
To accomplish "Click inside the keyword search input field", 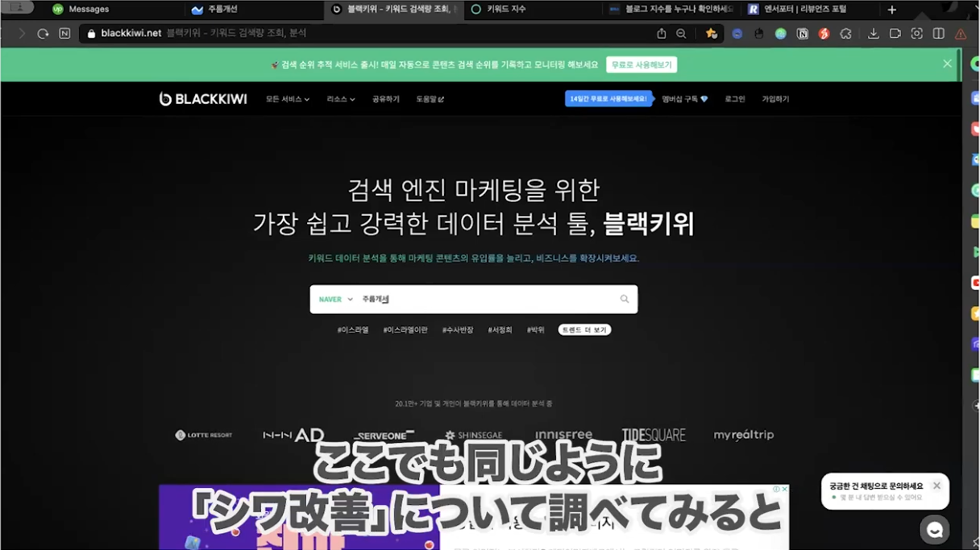I will 484,300.
